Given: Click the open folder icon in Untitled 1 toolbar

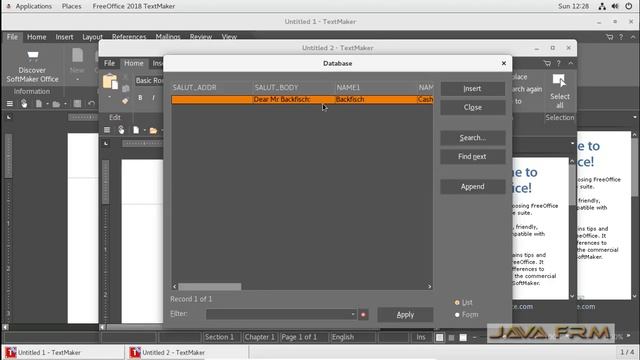Looking at the screenshot, I should (56, 104).
